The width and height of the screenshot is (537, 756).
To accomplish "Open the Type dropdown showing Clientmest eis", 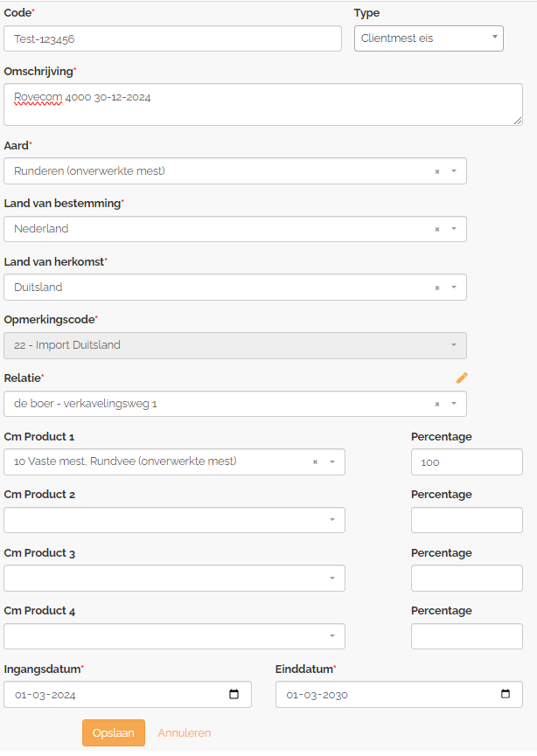I will [429, 38].
